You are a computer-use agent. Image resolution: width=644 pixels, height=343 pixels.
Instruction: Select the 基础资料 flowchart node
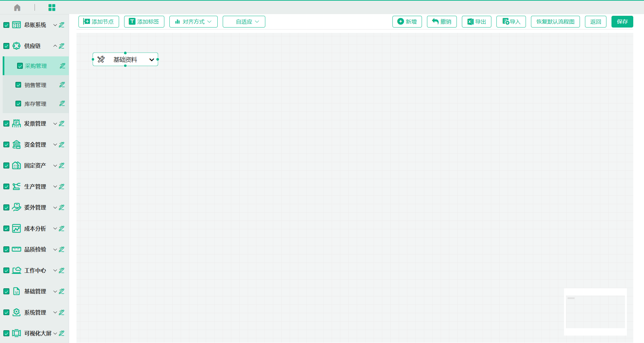tap(125, 59)
